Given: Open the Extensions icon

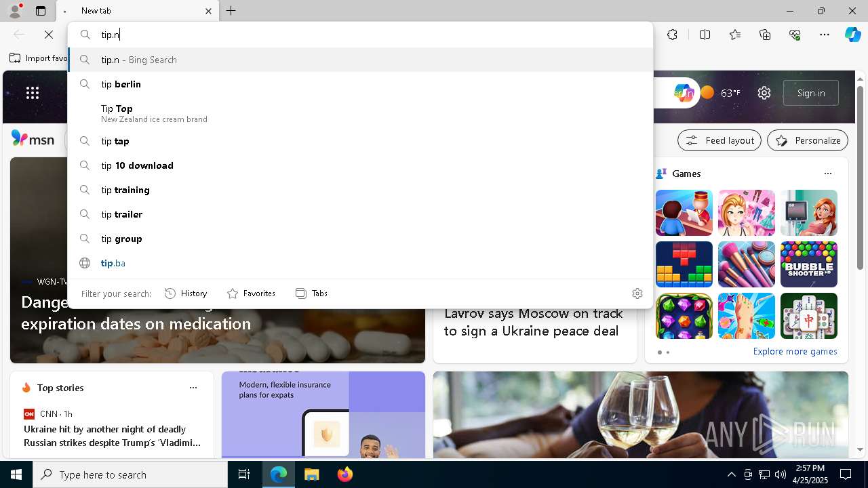Looking at the screenshot, I should click(672, 35).
